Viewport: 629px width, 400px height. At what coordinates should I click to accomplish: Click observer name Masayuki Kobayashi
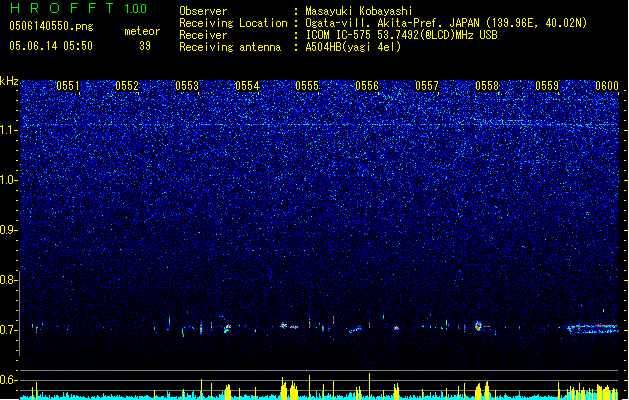tap(359, 11)
